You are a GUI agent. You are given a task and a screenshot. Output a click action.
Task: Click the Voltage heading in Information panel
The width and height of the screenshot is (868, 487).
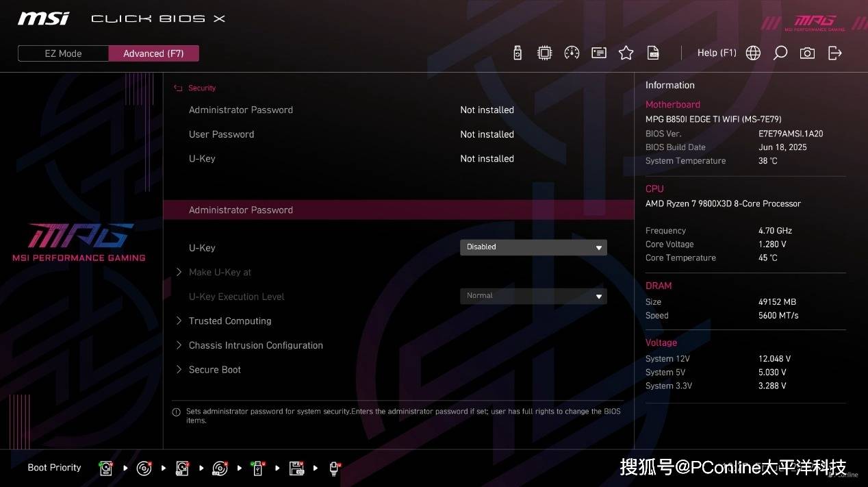[x=661, y=342]
